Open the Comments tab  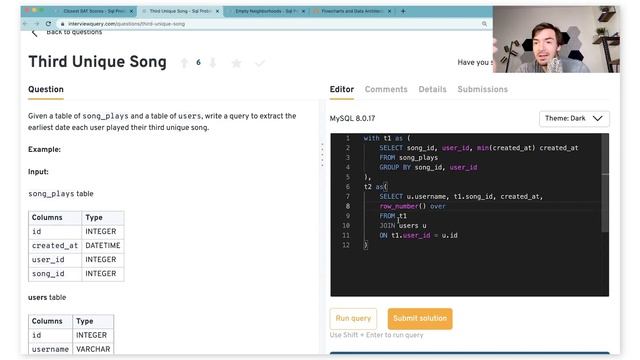386,89
